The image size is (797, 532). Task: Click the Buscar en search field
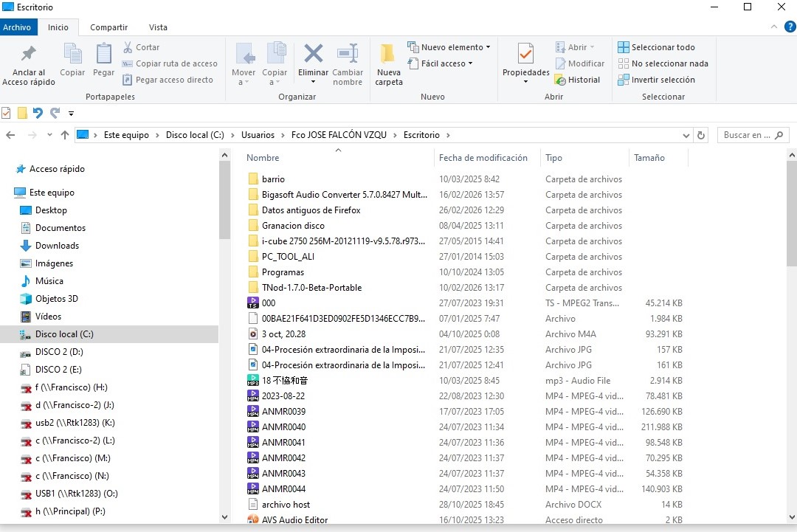point(753,135)
